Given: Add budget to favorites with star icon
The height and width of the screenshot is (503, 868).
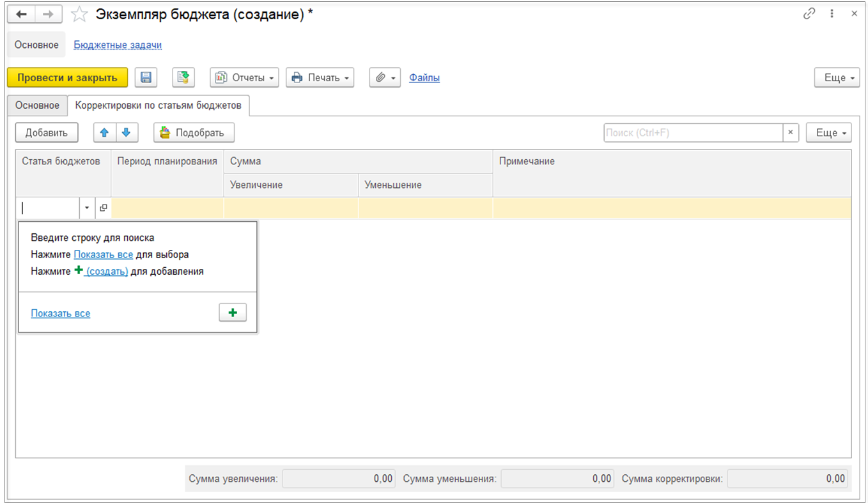Looking at the screenshot, I should coord(79,14).
